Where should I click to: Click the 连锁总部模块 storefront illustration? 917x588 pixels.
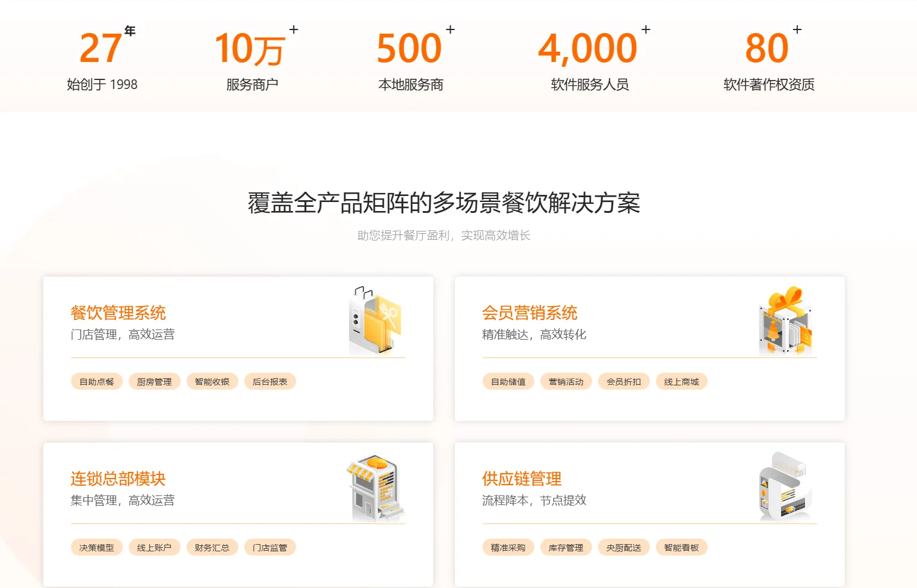375,488
